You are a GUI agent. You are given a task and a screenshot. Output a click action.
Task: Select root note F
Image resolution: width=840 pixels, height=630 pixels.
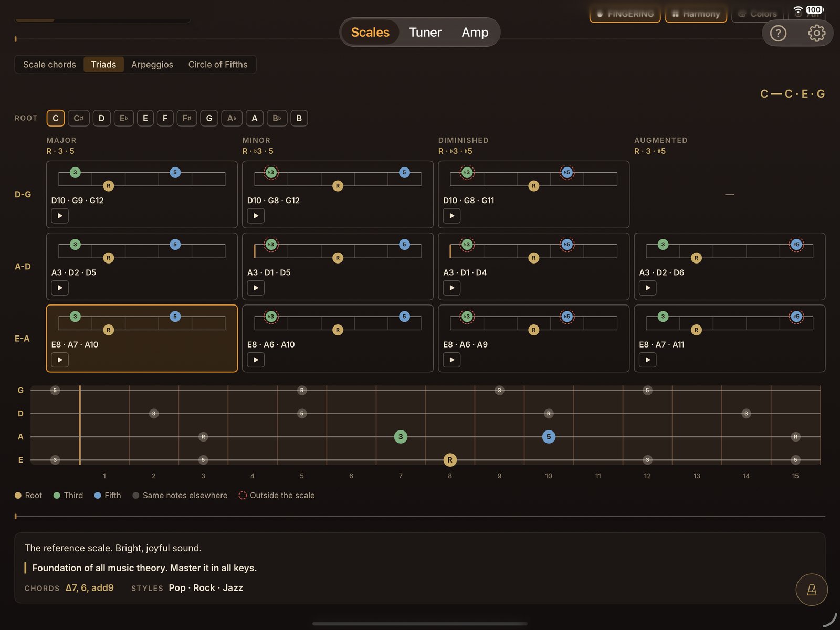pyautogui.click(x=165, y=118)
